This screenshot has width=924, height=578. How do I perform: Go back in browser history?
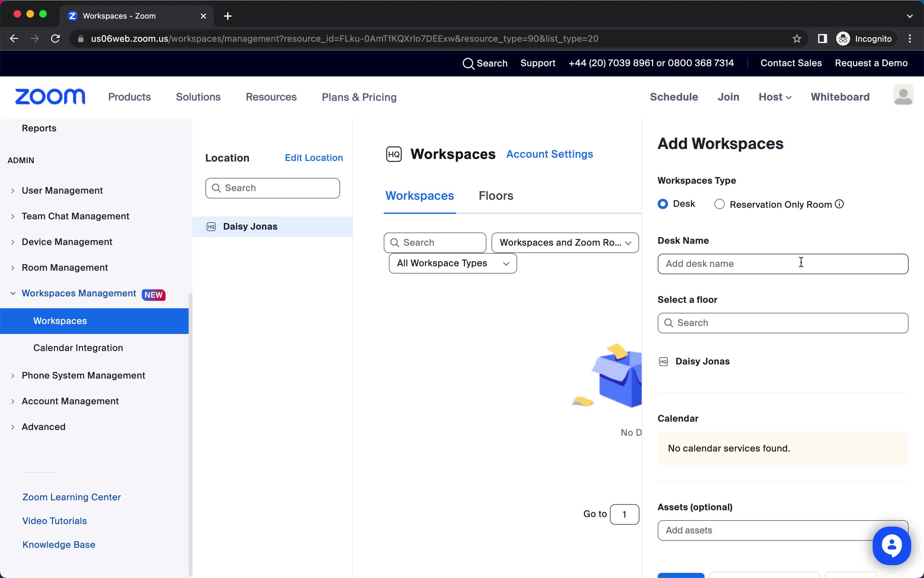(x=14, y=39)
